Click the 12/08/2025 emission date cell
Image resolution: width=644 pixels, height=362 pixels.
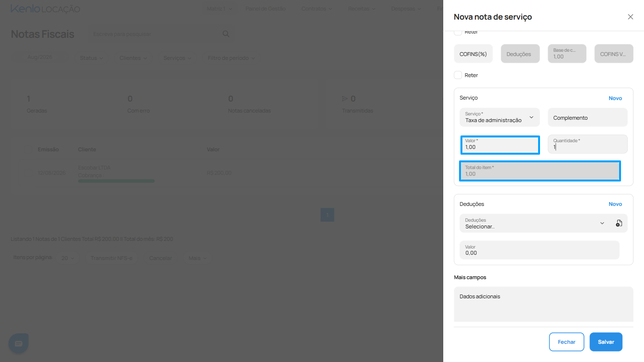(52, 172)
